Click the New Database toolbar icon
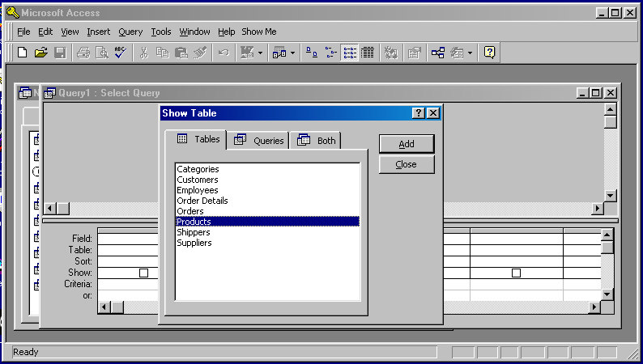 [22, 53]
